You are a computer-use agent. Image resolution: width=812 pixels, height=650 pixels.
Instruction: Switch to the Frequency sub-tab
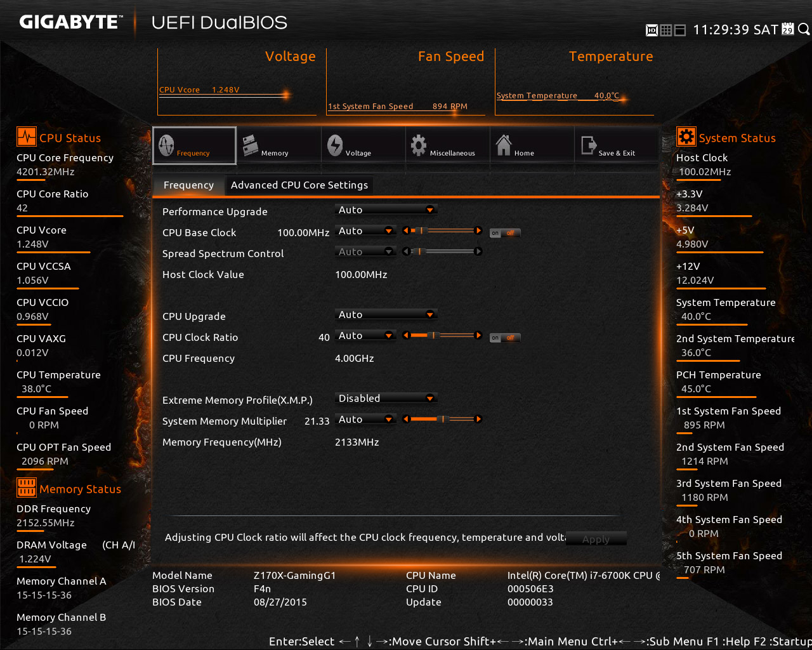click(188, 185)
